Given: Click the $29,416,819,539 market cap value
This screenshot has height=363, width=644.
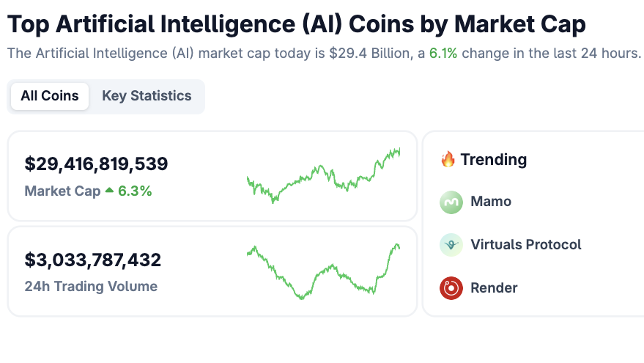Looking at the screenshot, I should (x=96, y=164).
